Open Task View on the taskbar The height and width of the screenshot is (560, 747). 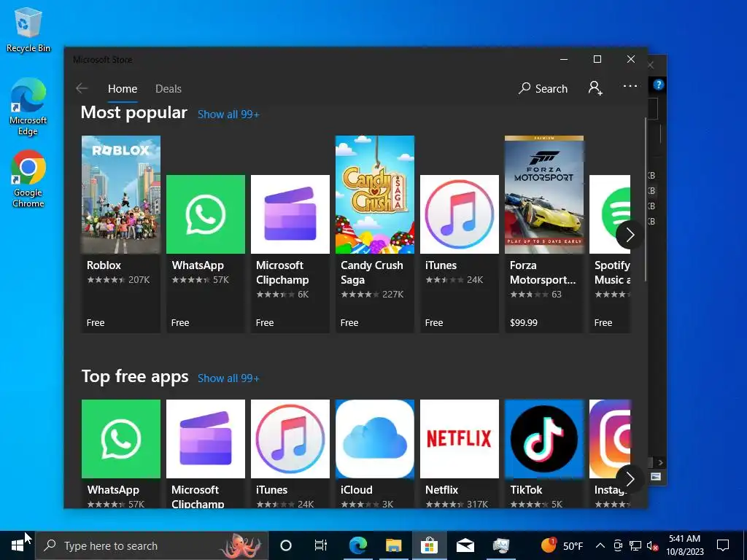click(321, 545)
